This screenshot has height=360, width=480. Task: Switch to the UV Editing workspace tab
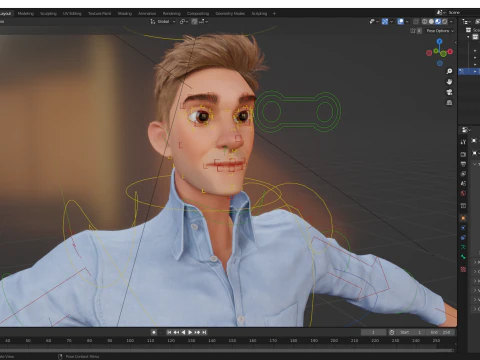pyautogui.click(x=72, y=14)
